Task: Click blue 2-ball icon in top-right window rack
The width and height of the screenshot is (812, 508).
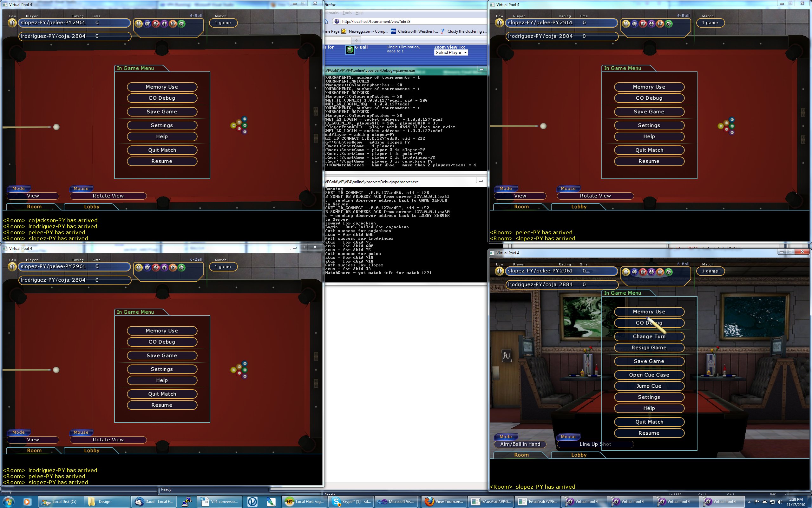Action: (x=634, y=23)
